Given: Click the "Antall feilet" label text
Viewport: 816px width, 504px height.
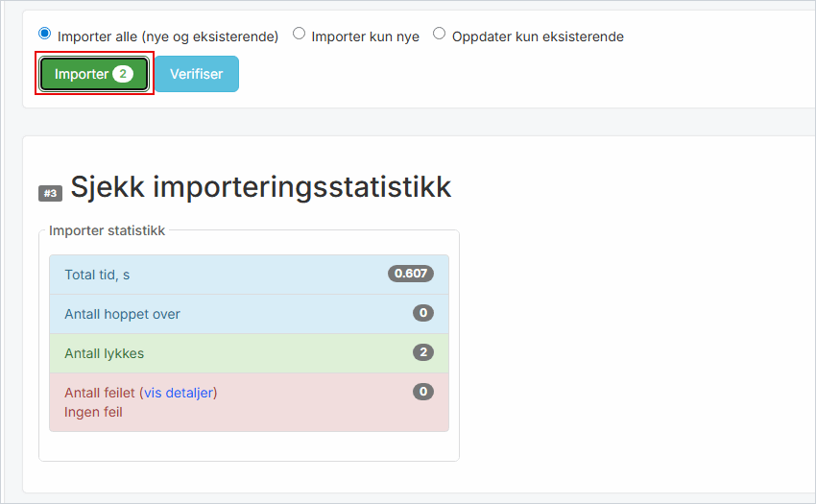Looking at the screenshot, I should point(99,393).
